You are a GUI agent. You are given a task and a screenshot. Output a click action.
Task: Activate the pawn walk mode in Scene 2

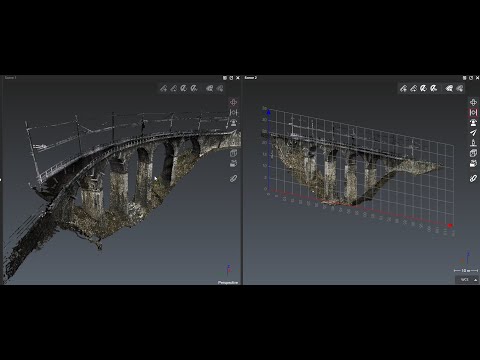(473, 143)
